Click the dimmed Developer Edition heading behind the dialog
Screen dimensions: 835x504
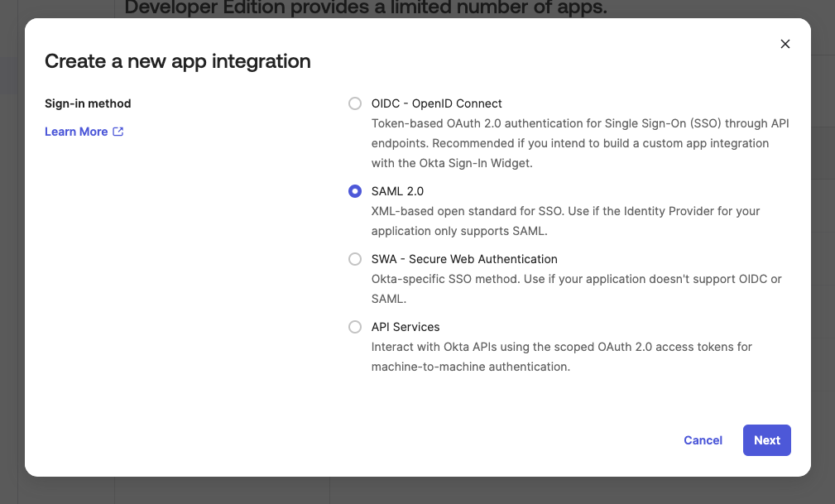point(366,8)
